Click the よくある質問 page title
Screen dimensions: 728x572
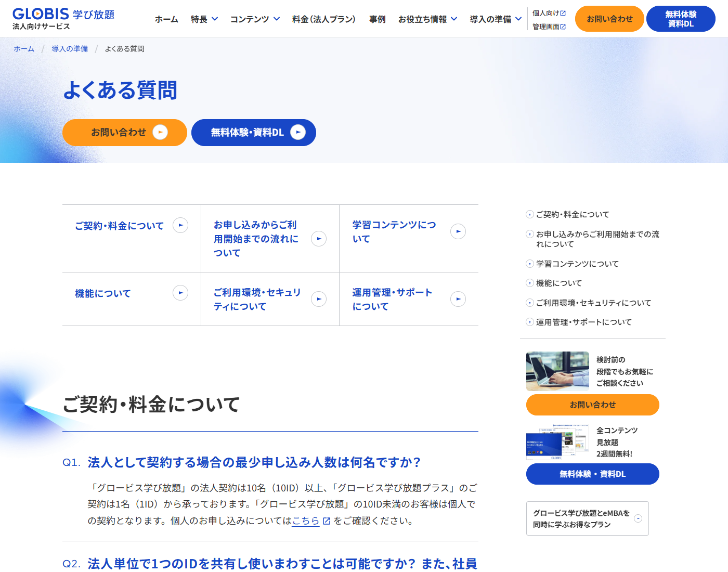120,90
